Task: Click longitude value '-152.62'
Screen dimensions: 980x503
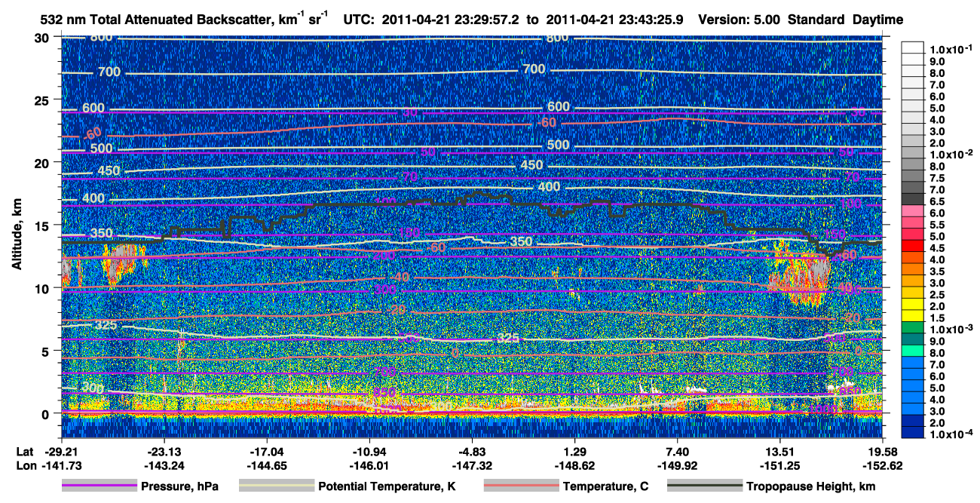Action: [x=883, y=465]
